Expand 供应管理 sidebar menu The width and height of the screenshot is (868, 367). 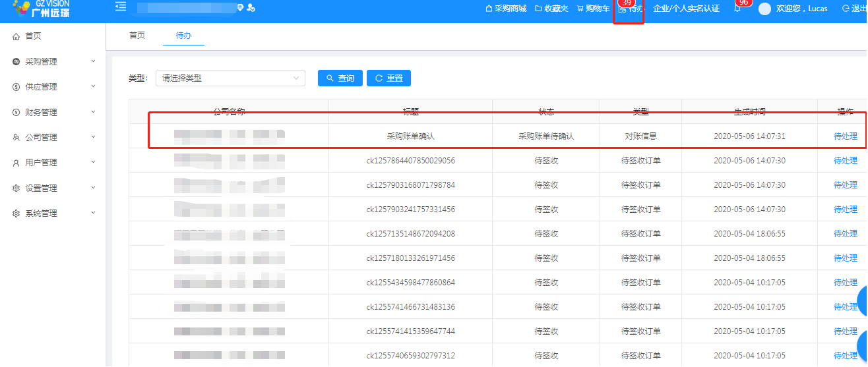click(x=53, y=87)
